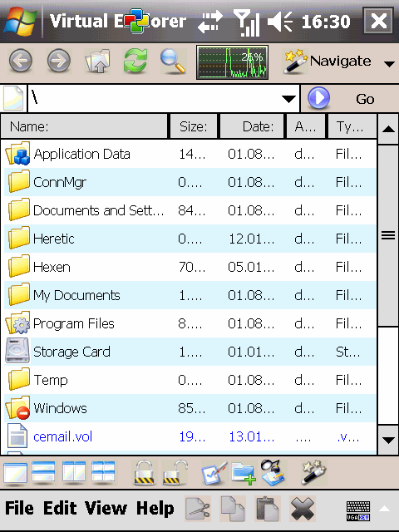Sort by the truncated 'A...' attributes column
Viewport: 399px width, 532px height.
tap(306, 126)
